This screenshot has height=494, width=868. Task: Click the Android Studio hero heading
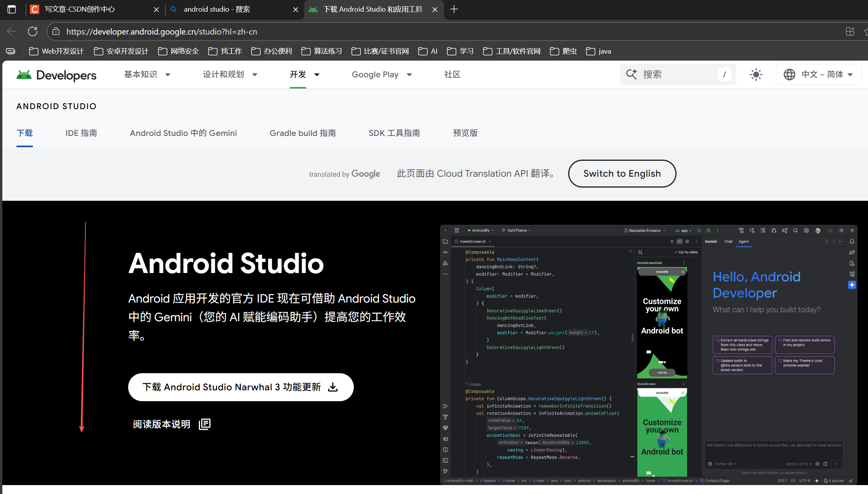(x=226, y=263)
